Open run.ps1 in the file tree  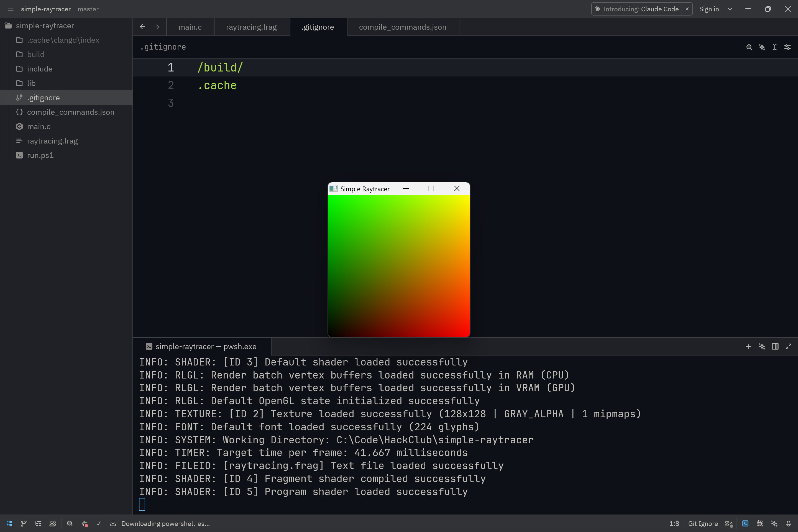40,155
